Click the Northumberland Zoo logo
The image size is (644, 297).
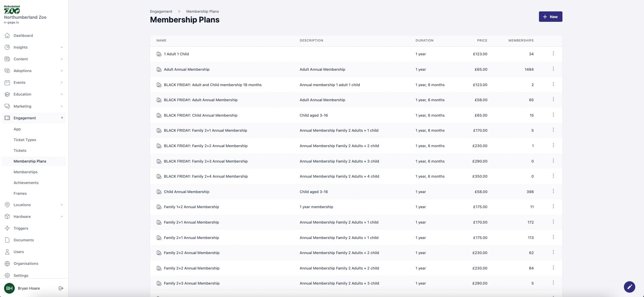[12, 10]
